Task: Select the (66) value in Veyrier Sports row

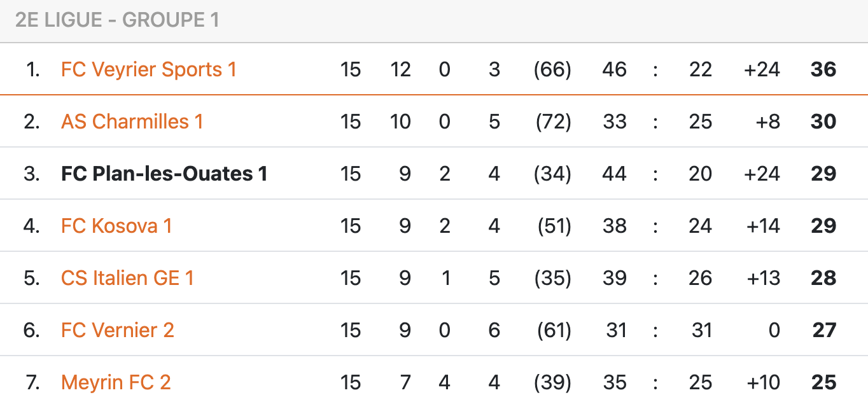Action: coord(552,69)
